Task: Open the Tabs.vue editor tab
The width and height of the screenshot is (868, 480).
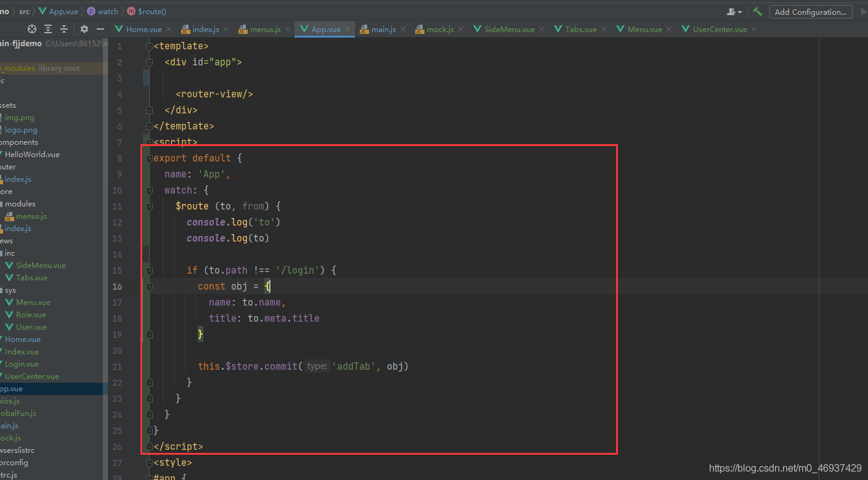Action: (x=581, y=29)
